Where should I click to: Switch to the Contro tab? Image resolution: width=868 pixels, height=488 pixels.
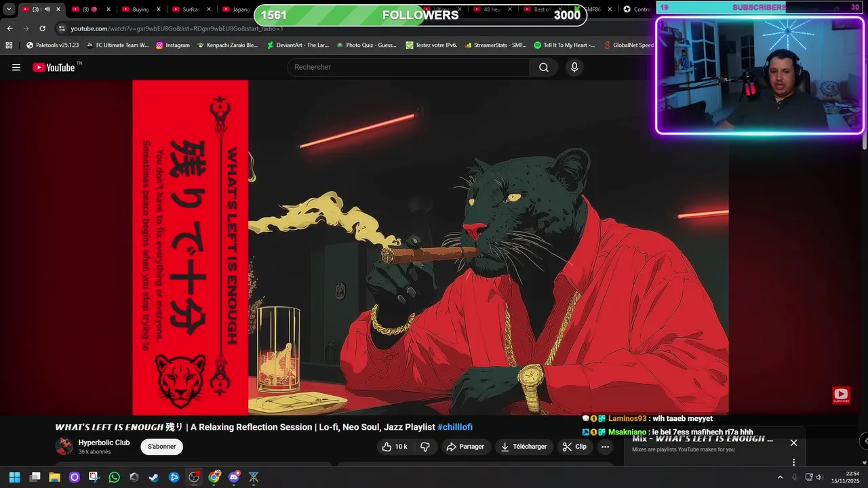[636, 9]
